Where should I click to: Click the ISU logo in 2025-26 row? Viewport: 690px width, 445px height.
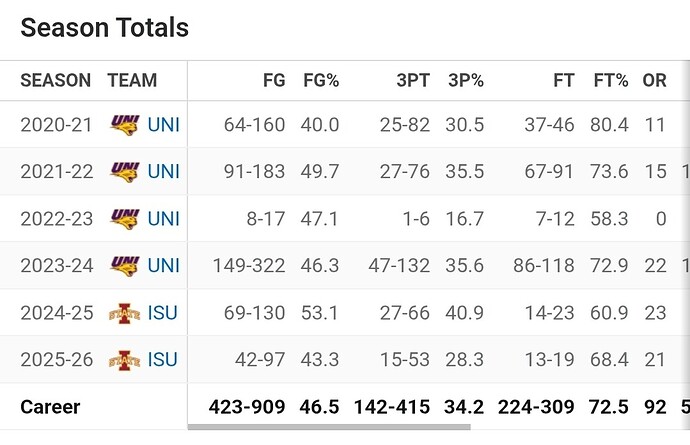pos(124,359)
